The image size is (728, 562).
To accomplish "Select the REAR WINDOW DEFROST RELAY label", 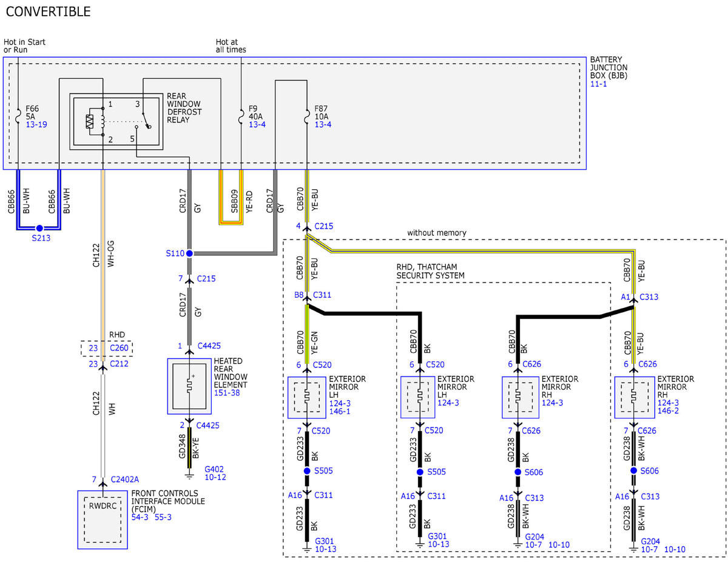I will [184, 108].
